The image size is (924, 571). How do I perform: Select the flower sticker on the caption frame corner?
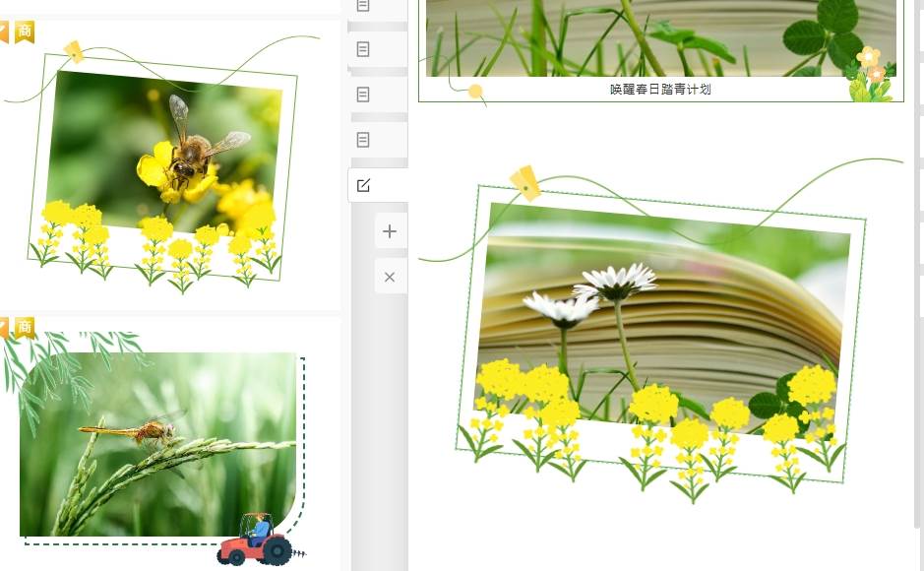pyautogui.click(x=870, y=77)
